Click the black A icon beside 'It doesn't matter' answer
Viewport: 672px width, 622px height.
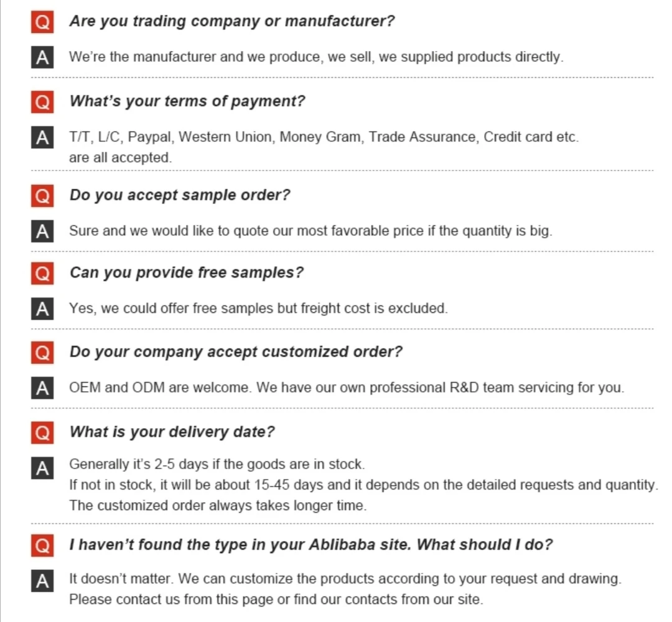pos(42,582)
